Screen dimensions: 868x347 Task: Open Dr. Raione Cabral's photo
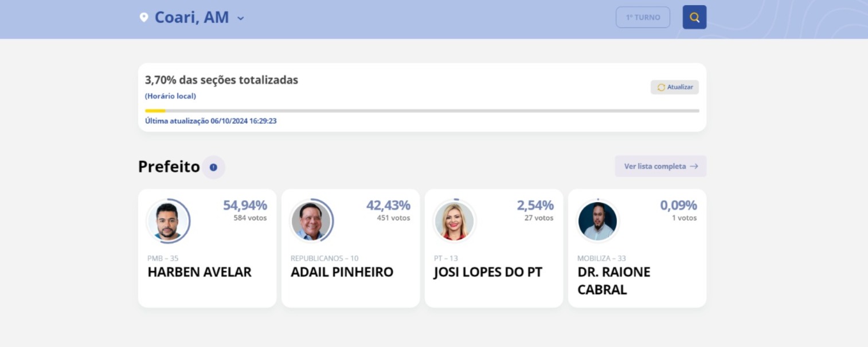(x=597, y=221)
